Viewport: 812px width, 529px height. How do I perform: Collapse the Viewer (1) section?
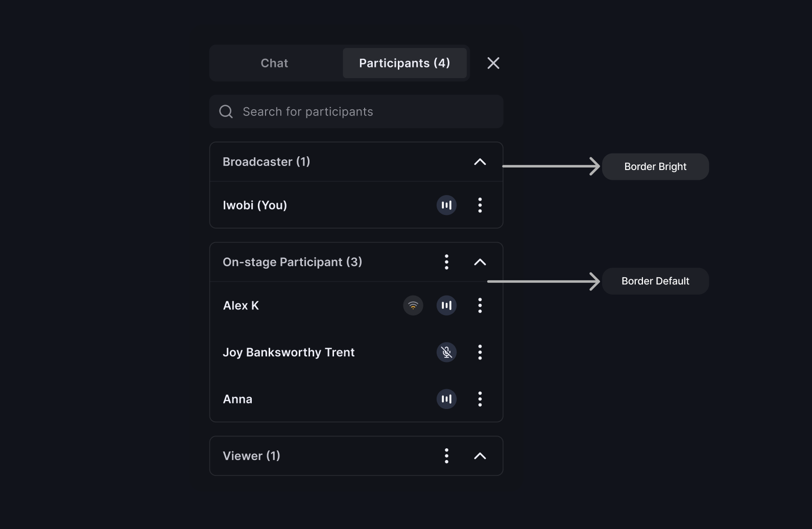[480, 456]
